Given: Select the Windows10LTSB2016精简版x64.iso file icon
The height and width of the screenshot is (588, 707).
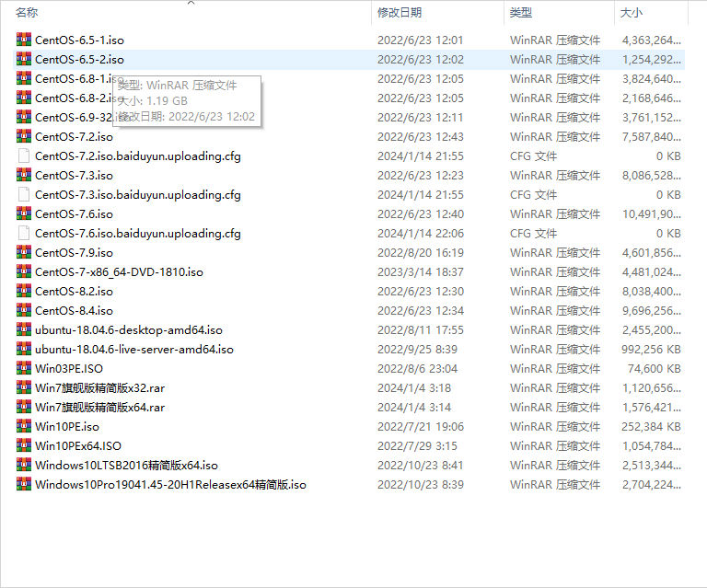Looking at the screenshot, I should 24,465.
